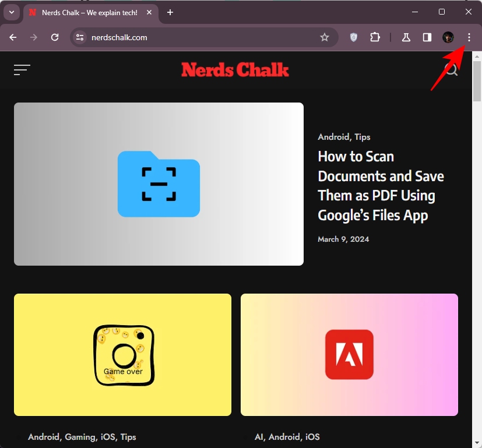This screenshot has height=448, width=482.
Task: Reload the current page
Action: [55, 37]
